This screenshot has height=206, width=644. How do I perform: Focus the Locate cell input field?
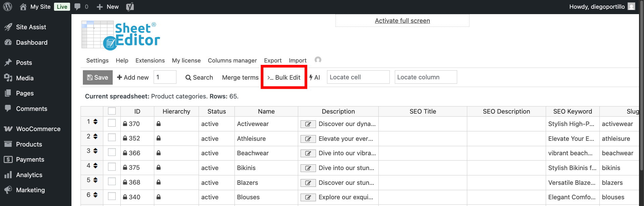[358, 77]
